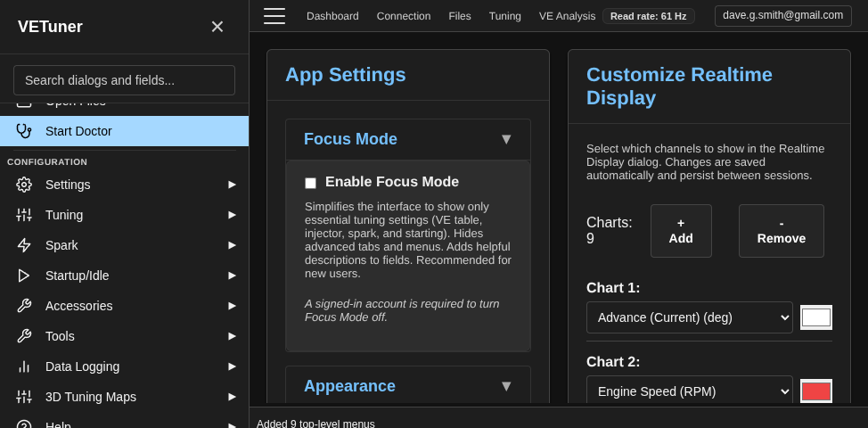Click the lightning bolt Spark icon
This screenshot has width=868, height=428.
coord(24,245)
